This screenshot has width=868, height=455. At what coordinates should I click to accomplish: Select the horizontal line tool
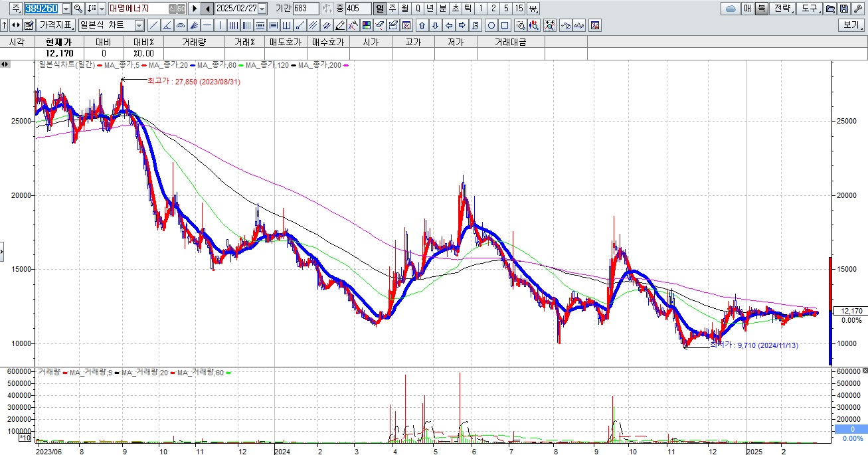pos(207,25)
